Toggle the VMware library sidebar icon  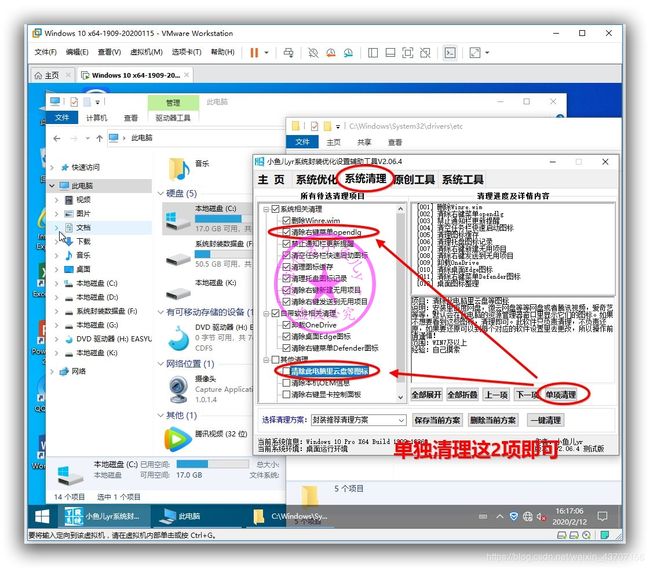[x=373, y=53]
